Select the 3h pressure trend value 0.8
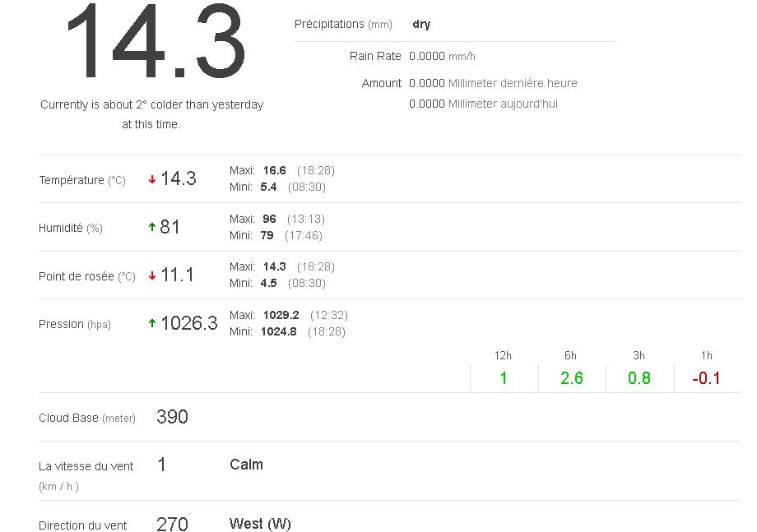757x532 pixels. pos(639,378)
